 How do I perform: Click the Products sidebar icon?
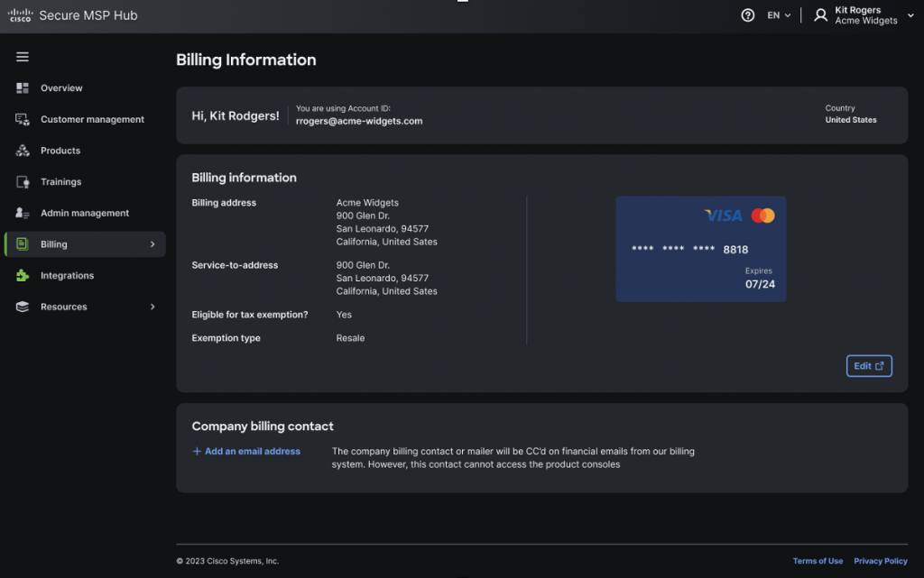[x=23, y=151]
